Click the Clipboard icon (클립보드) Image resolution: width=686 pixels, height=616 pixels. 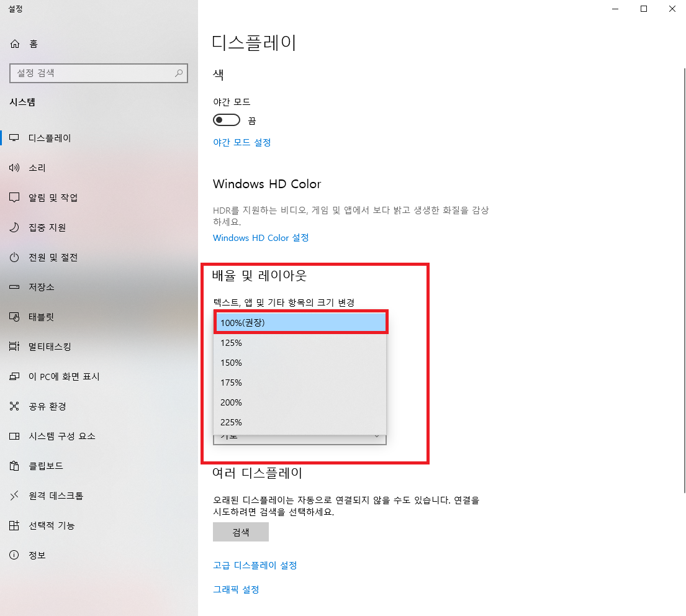point(15,466)
